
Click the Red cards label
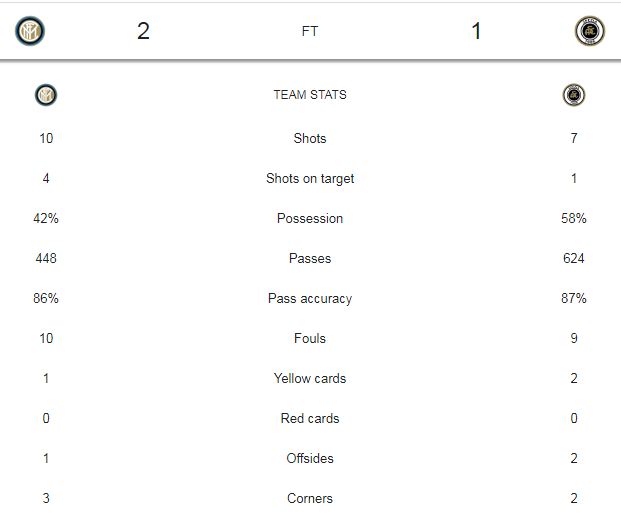point(310,418)
